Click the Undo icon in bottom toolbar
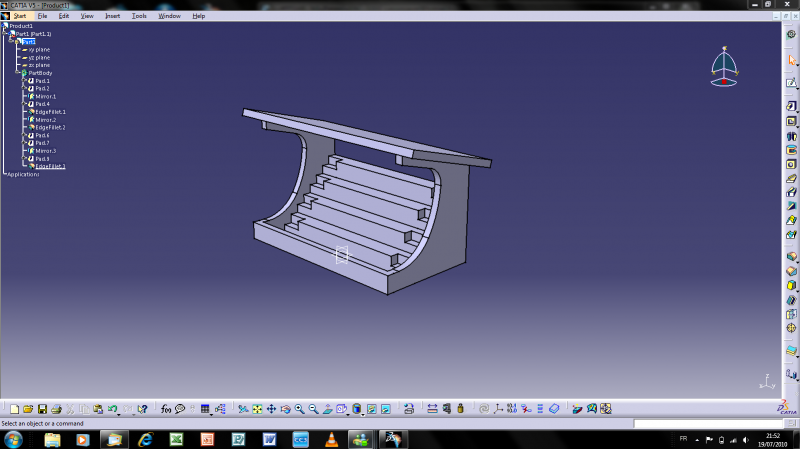Viewport: 800px width, 449px height. (x=113, y=409)
